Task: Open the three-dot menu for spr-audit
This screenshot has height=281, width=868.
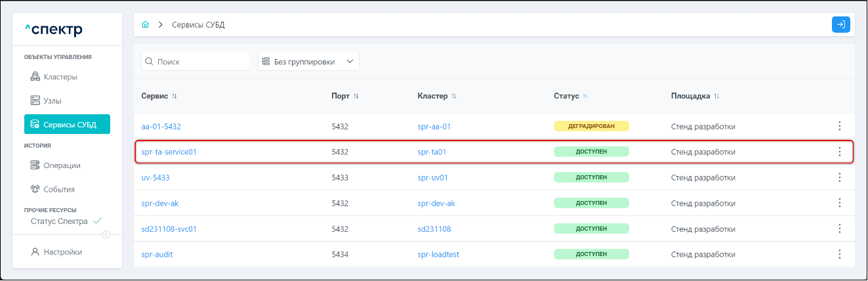Action: (x=839, y=254)
